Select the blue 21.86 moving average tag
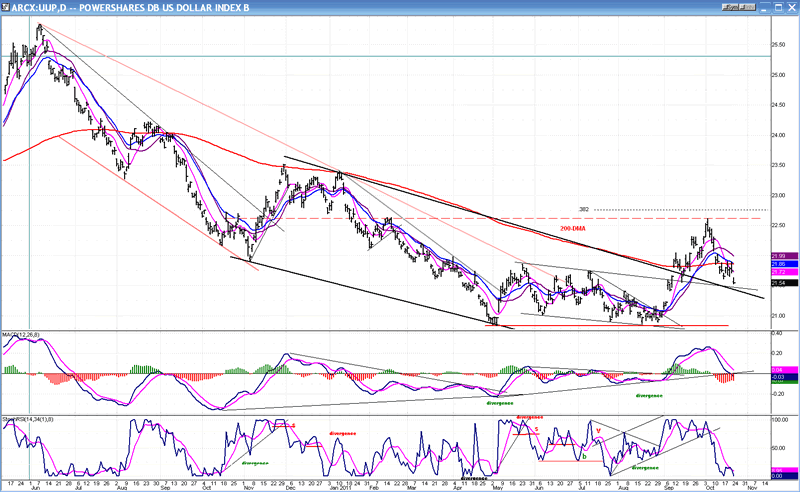The height and width of the screenshot is (492, 800). 784,262
